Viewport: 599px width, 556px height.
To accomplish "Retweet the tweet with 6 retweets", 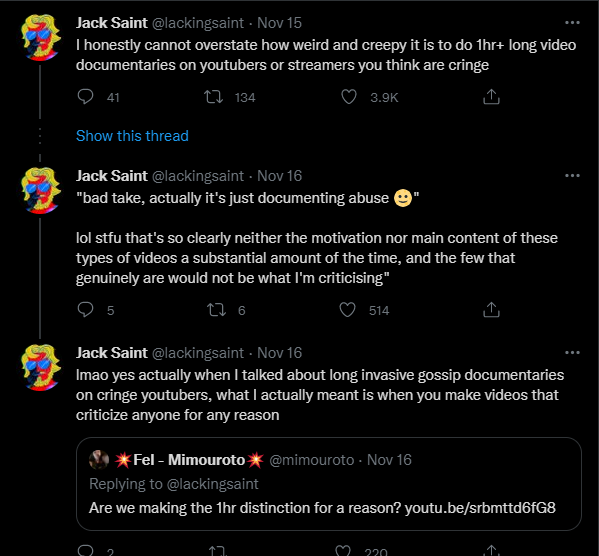I will [216, 310].
